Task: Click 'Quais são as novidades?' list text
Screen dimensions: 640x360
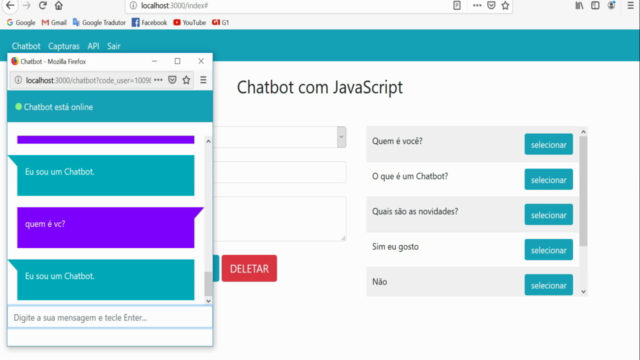Action: tap(415, 211)
